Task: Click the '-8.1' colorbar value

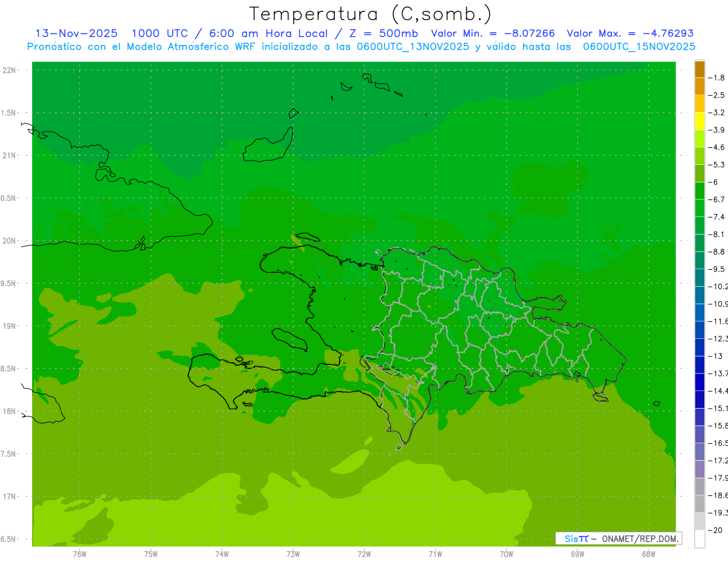Action: 718,234
